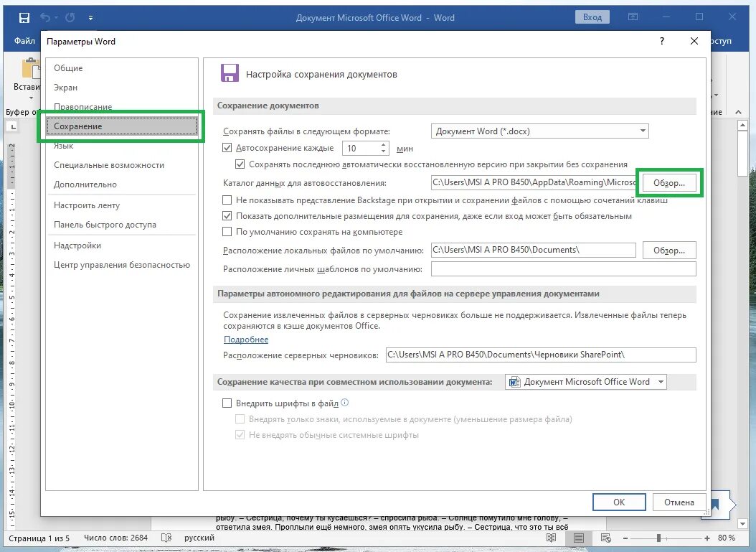The width and height of the screenshot is (756, 552).
Task: Click the Undo arrow icon
Action: coord(45,18)
